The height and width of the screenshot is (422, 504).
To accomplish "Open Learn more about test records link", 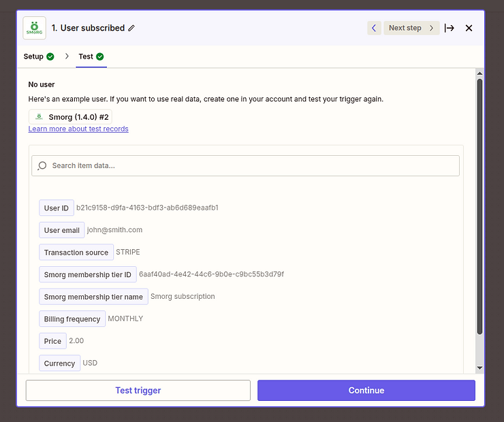I will (x=78, y=129).
